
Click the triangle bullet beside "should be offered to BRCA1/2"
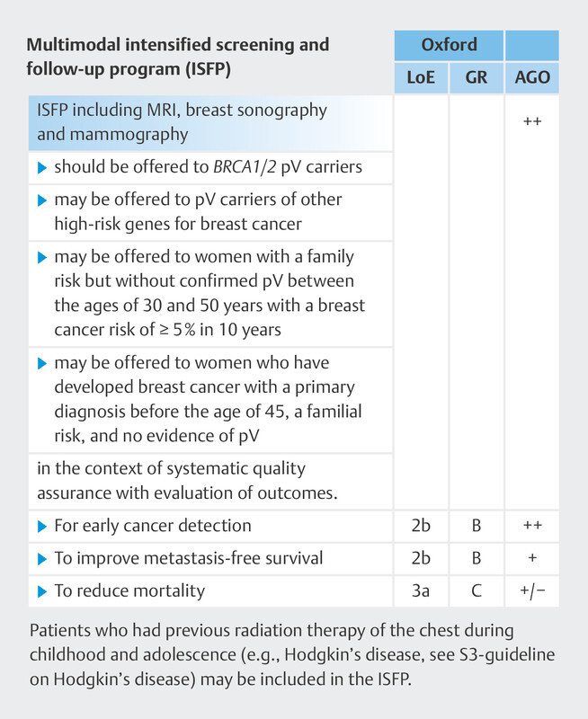(x=43, y=167)
